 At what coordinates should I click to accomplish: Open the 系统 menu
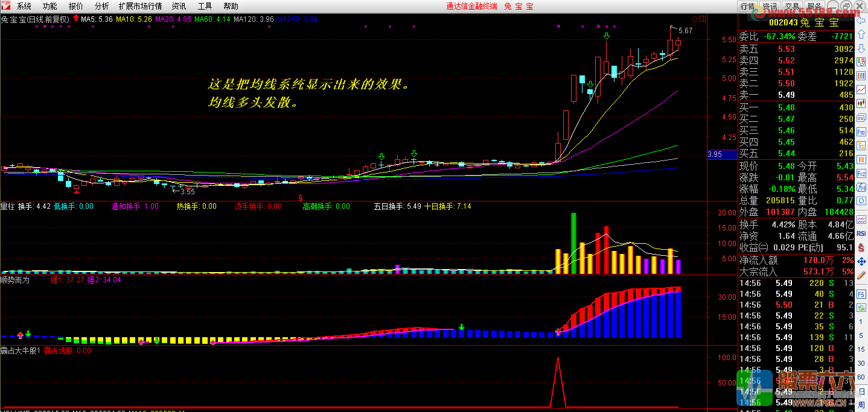[24, 6]
